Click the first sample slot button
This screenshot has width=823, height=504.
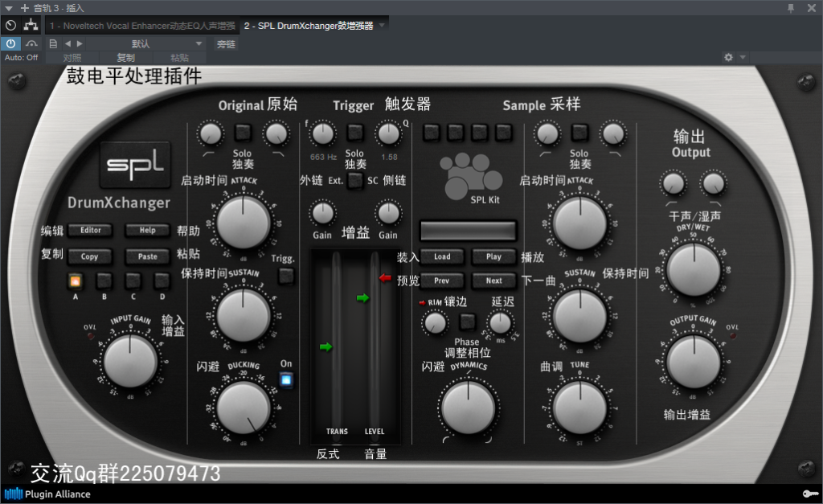click(x=431, y=133)
